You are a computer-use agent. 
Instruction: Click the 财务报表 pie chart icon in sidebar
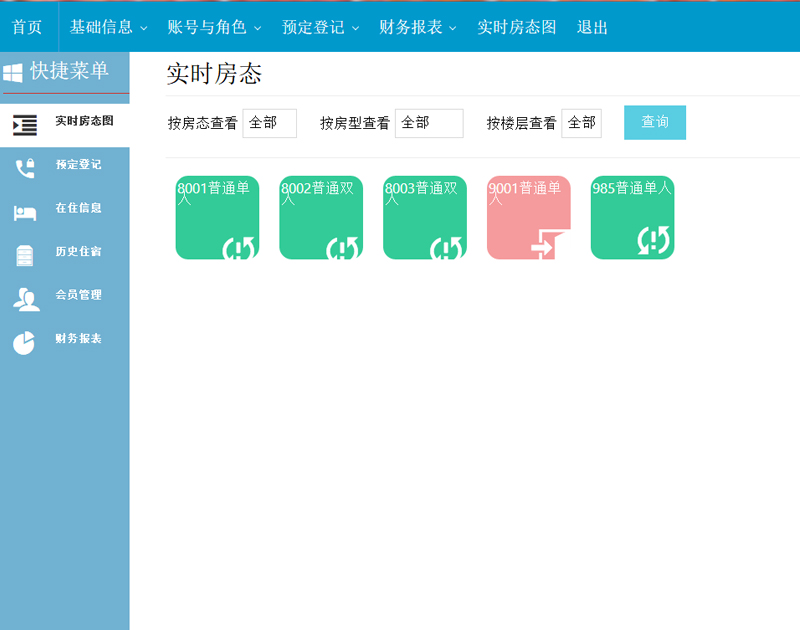click(24, 343)
